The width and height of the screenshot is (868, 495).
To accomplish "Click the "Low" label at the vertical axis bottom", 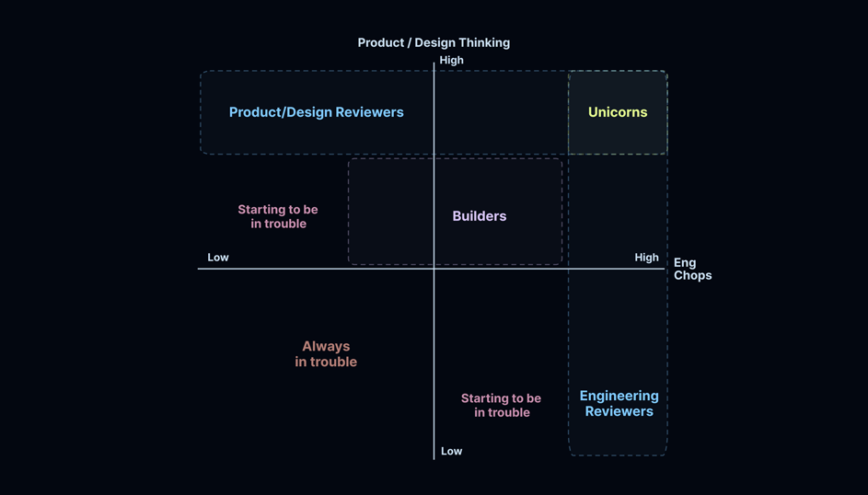I will pyautogui.click(x=451, y=451).
